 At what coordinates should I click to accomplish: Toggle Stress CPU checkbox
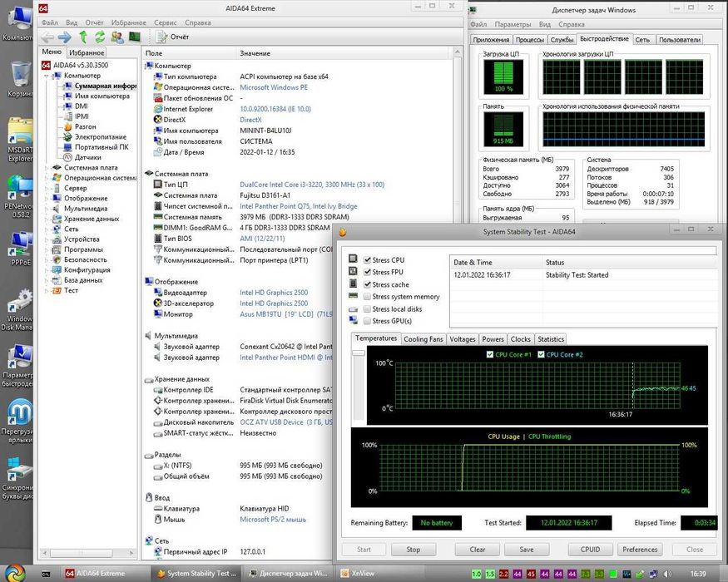coord(367,260)
